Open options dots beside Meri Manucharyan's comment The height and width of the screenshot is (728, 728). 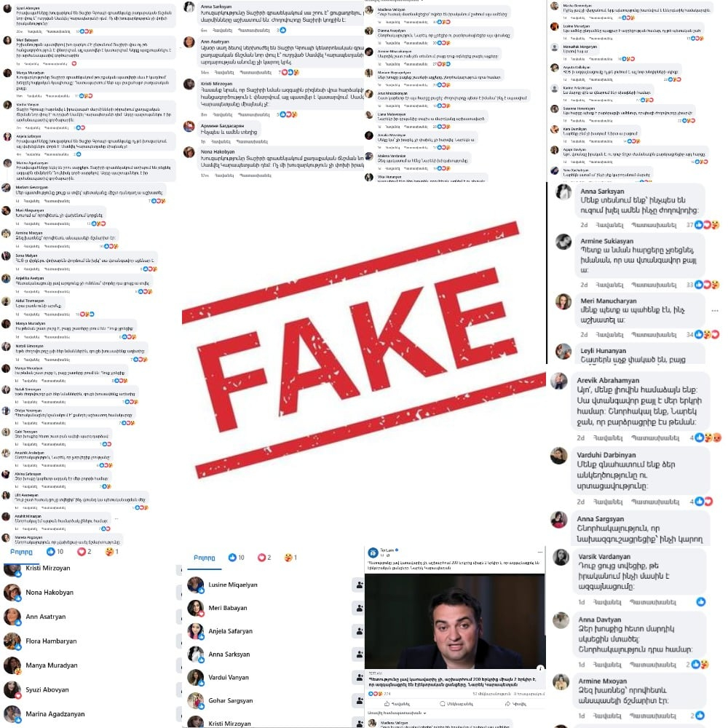(x=715, y=311)
